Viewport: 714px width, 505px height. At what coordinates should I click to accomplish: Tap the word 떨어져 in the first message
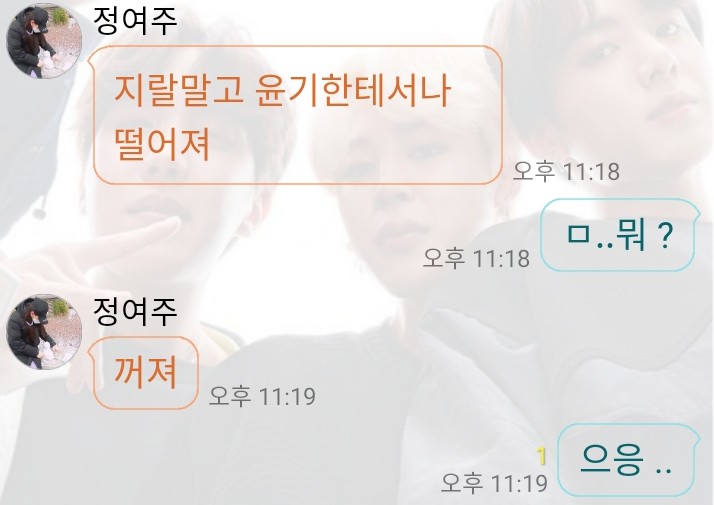tap(162, 144)
